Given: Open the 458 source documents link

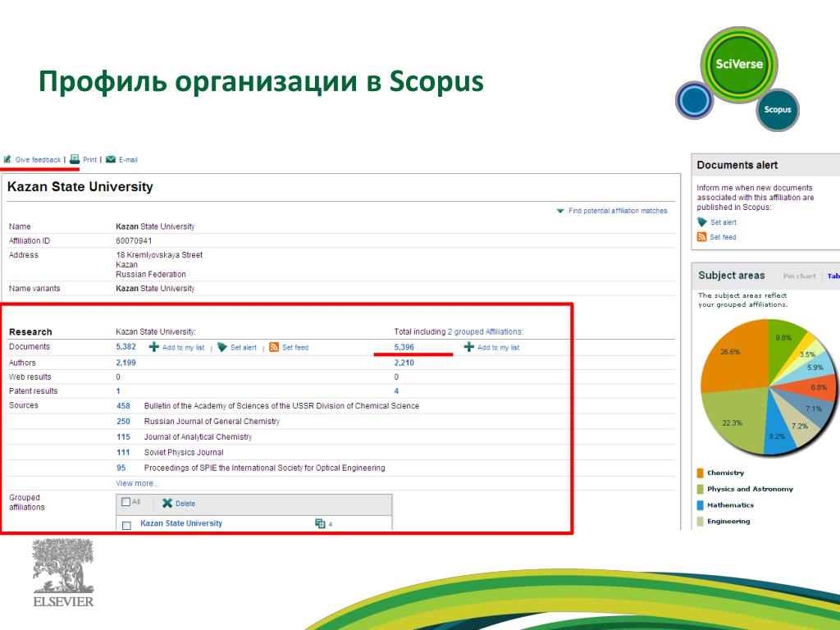Looking at the screenshot, I should (123, 406).
